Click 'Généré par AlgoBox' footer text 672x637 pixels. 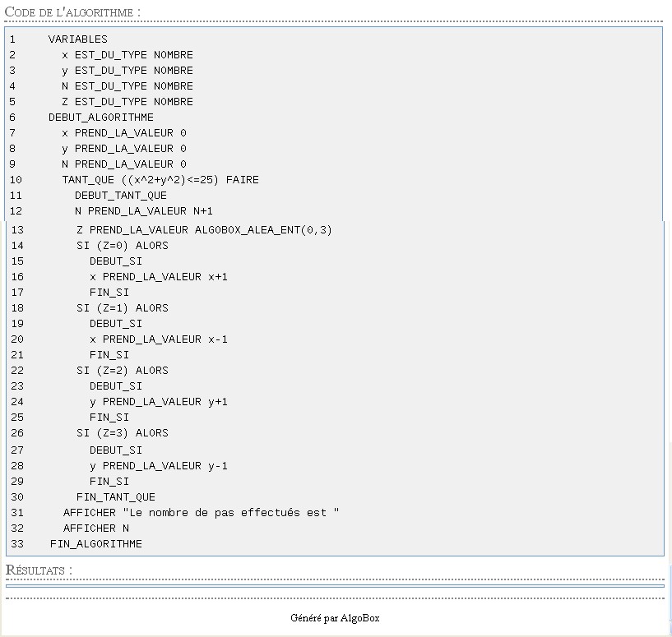pyautogui.click(x=335, y=618)
